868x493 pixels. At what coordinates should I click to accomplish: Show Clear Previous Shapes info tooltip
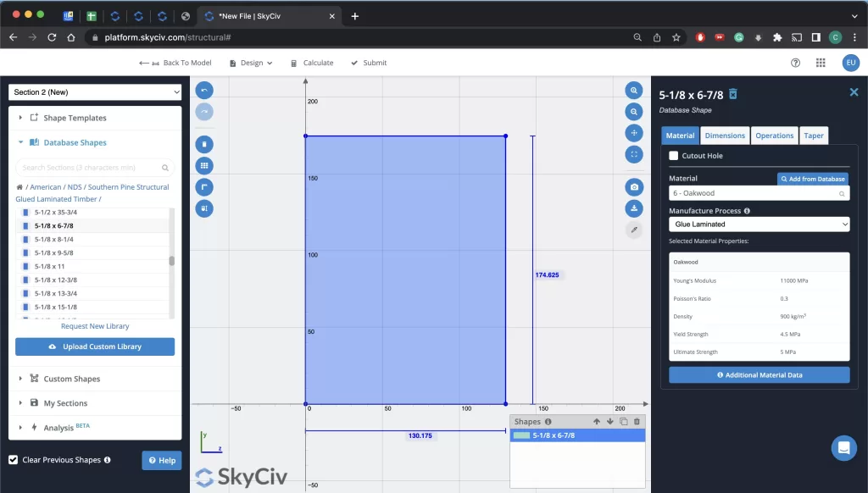[108, 460]
